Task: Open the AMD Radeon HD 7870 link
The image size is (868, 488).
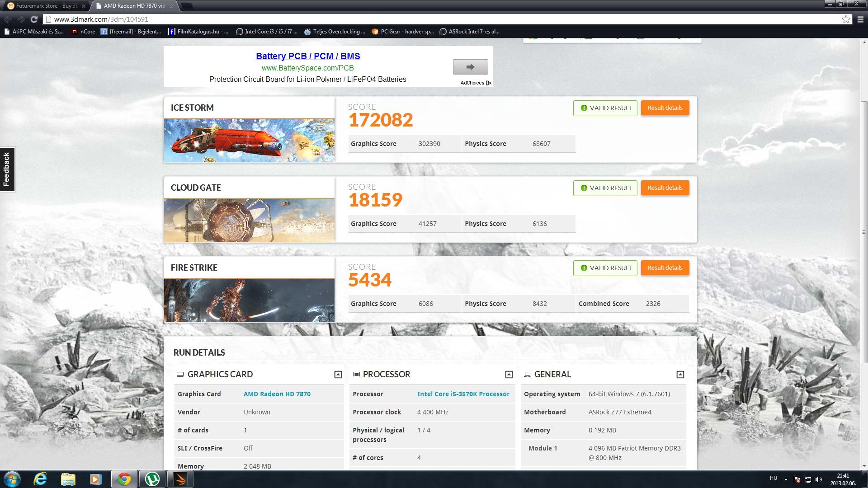Action: click(x=277, y=394)
